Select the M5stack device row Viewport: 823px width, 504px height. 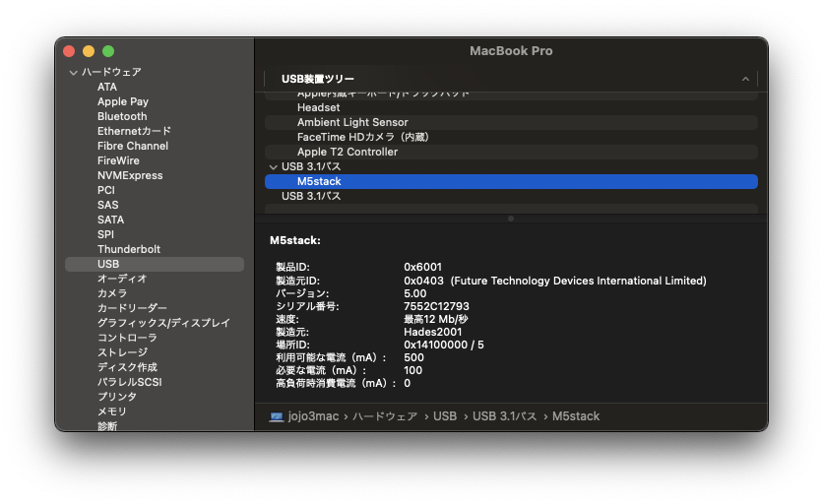coord(511,181)
